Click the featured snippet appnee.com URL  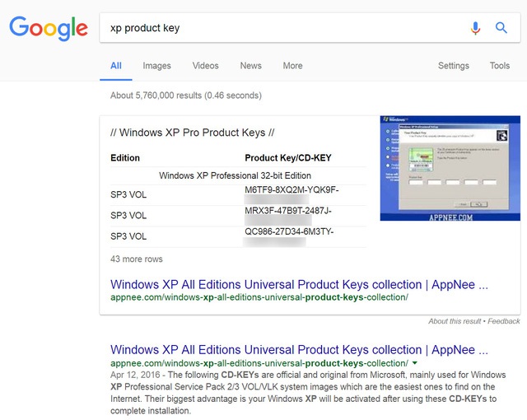pyautogui.click(x=259, y=297)
